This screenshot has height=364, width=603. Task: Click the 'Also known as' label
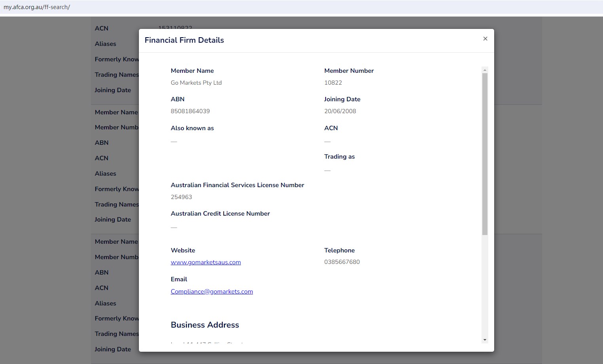(x=192, y=128)
